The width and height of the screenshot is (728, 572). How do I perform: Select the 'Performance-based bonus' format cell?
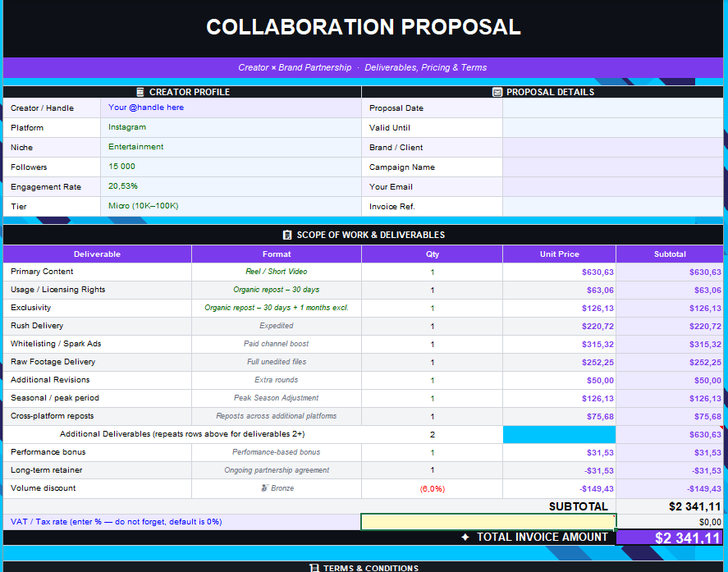(x=277, y=452)
